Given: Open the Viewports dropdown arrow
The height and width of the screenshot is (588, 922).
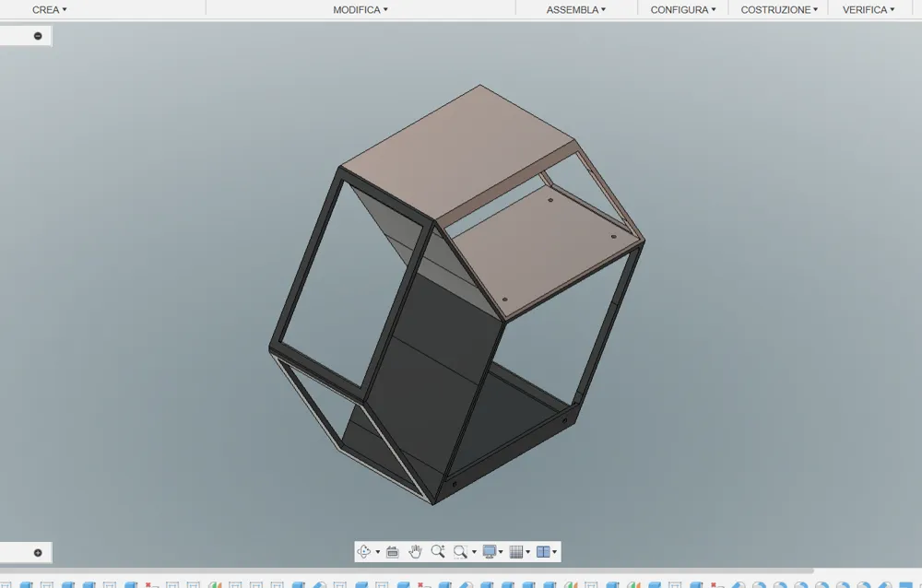Looking at the screenshot, I should [554, 552].
